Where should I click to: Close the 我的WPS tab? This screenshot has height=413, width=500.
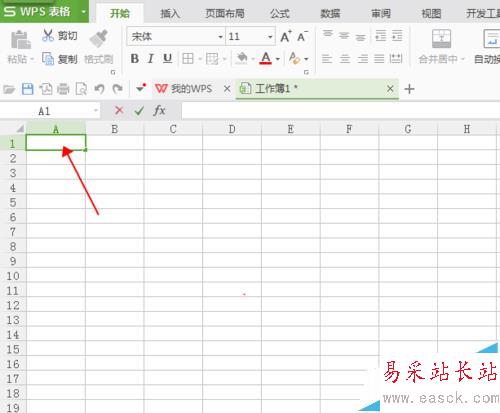point(227,89)
